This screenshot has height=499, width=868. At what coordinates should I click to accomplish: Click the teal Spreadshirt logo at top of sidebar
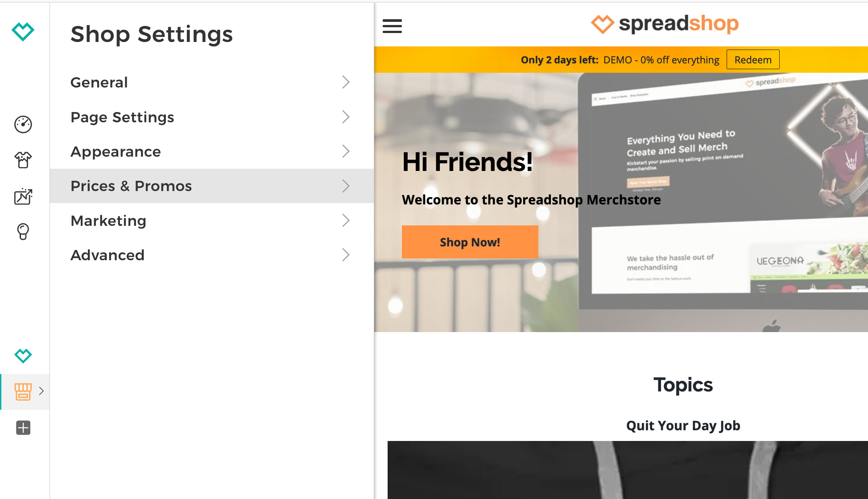click(x=23, y=31)
